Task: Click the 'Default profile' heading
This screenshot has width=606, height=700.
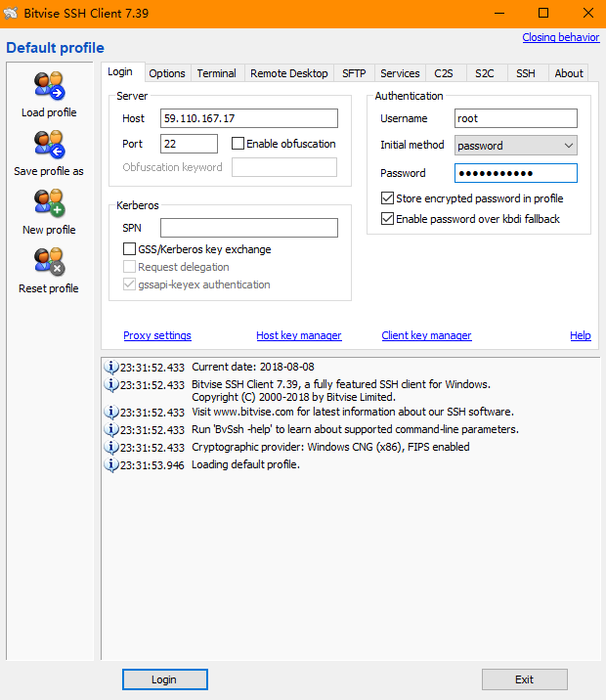Action: (55, 48)
